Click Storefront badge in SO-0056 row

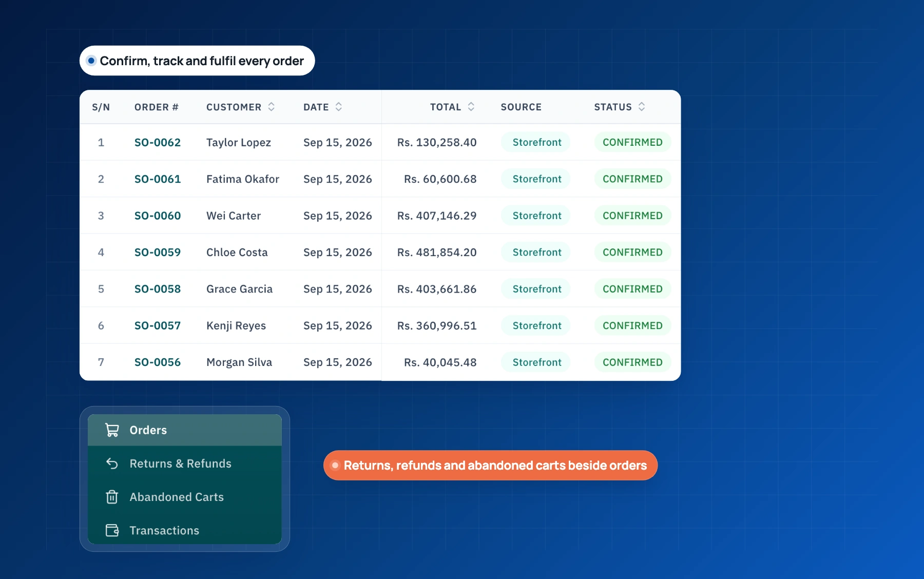(536, 362)
